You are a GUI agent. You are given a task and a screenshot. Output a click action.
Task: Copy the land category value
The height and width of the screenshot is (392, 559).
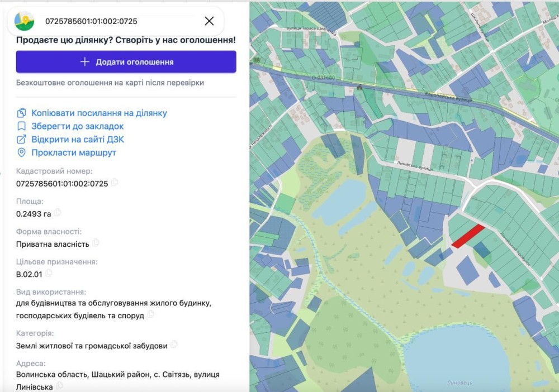[174, 345]
